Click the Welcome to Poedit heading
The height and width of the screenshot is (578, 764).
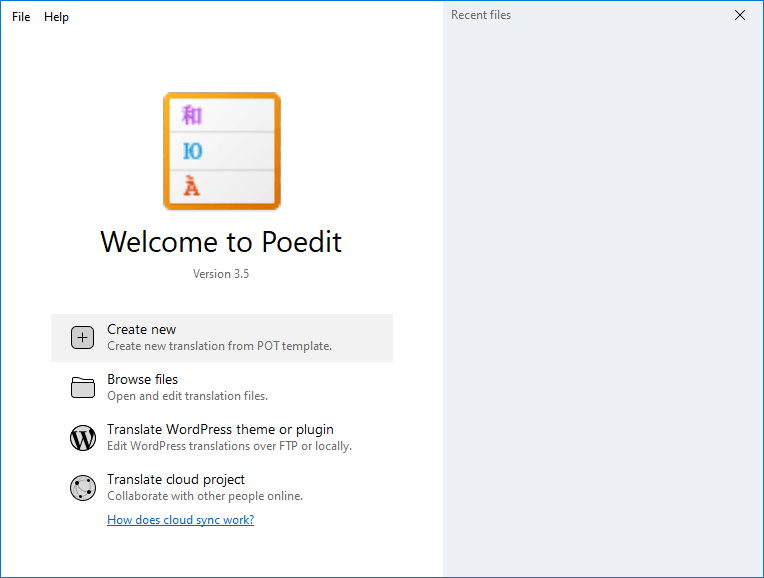221,242
